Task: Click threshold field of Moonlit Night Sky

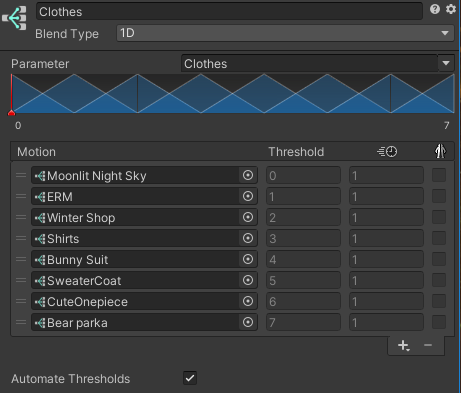Action: point(303,175)
